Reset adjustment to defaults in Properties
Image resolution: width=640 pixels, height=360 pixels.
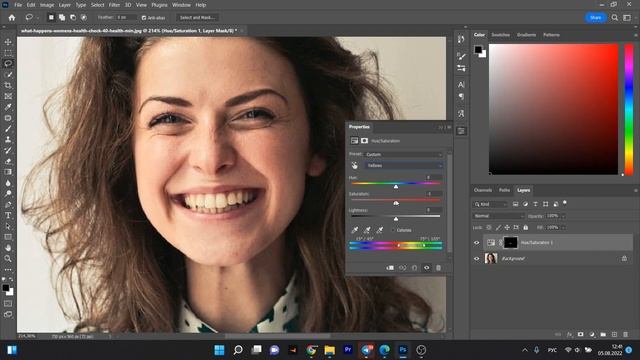[414, 268]
